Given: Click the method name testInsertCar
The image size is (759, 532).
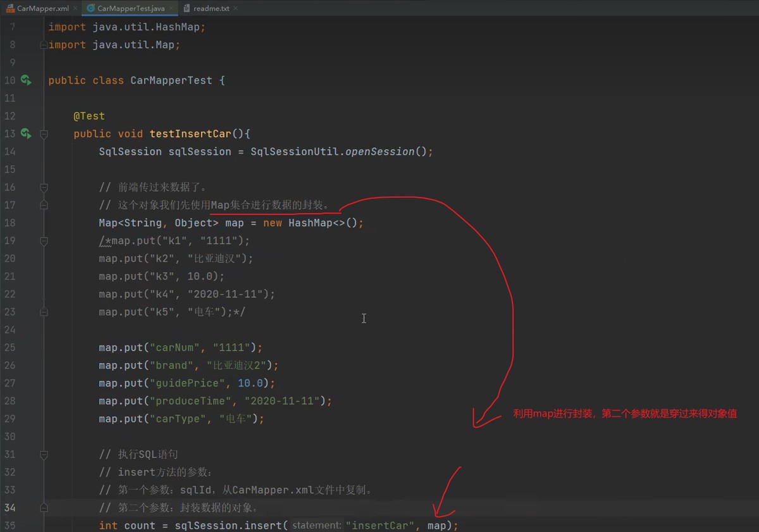Looking at the screenshot, I should tap(190, 133).
